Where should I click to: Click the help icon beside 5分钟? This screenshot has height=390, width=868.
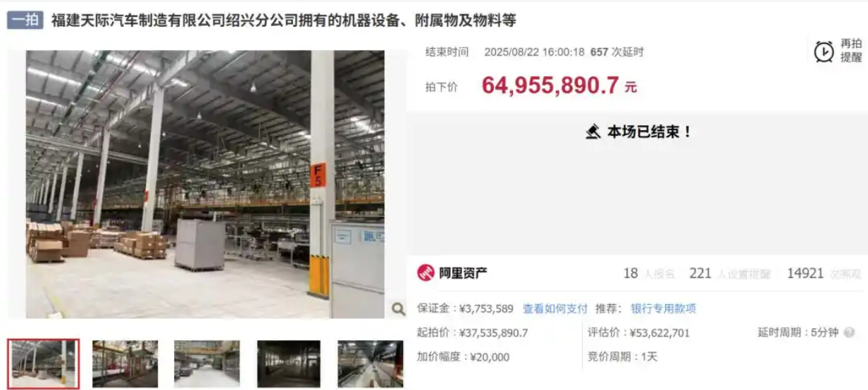pos(849,332)
